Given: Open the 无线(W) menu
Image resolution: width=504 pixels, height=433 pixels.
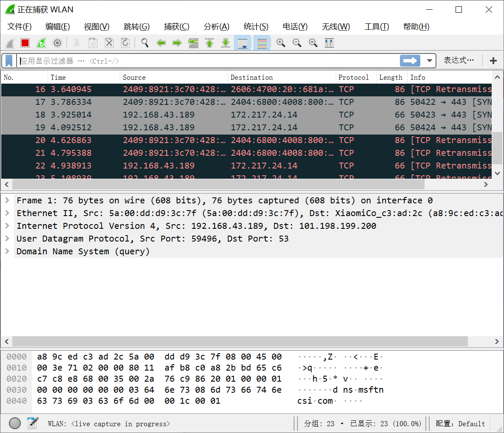Looking at the screenshot, I should pyautogui.click(x=336, y=26).
